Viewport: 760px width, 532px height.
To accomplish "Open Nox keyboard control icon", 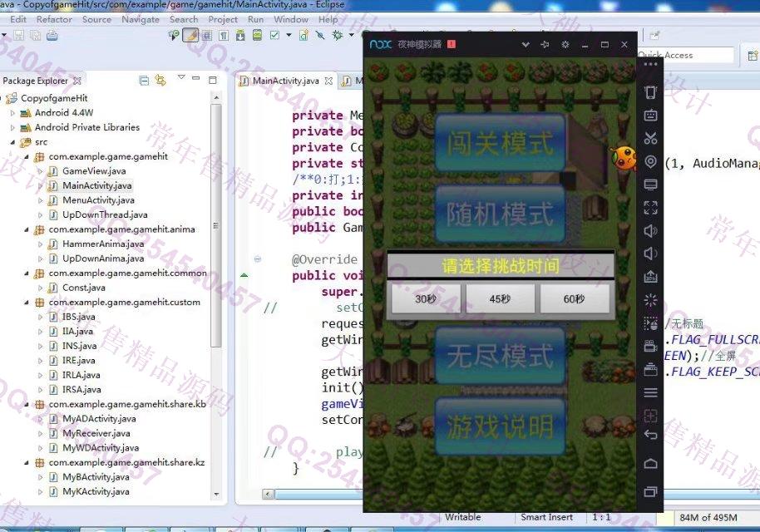I will coord(650,115).
